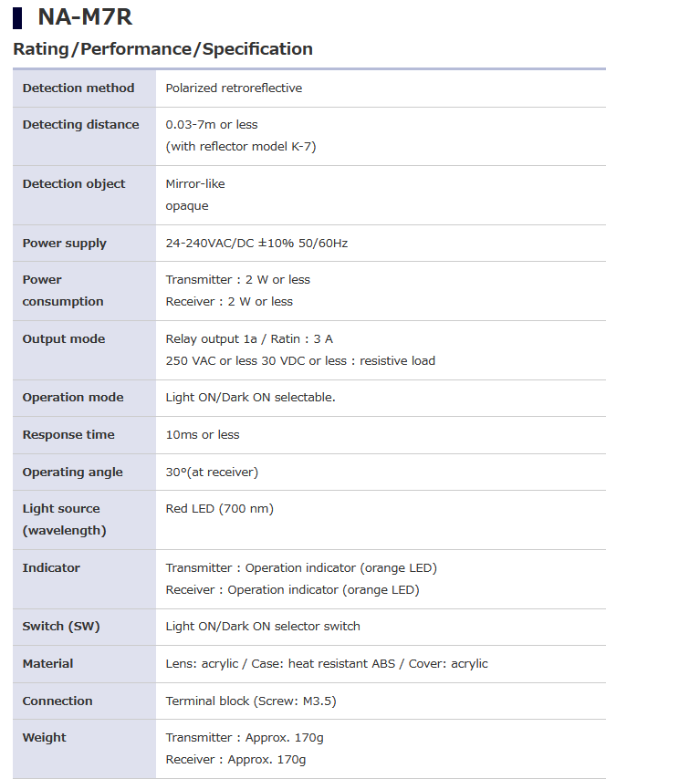The width and height of the screenshot is (700, 779).
Task: Click the Response time 10ms value
Action: coord(203,435)
